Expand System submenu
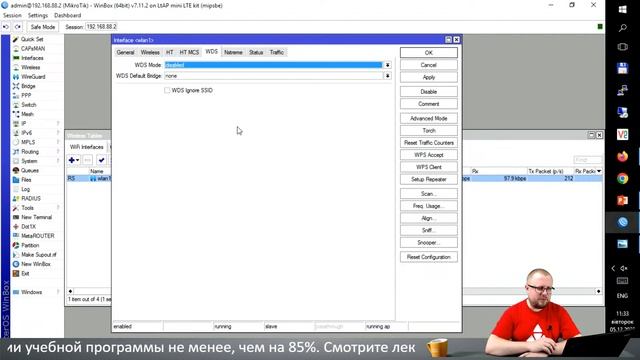The width and height of the screenshot is (640, 360). 58,161
